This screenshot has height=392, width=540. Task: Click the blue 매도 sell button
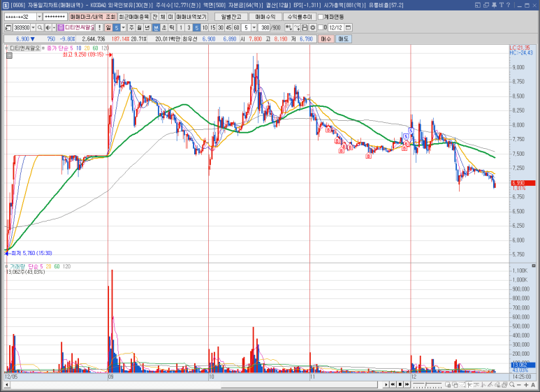click(x=343, y=39)
